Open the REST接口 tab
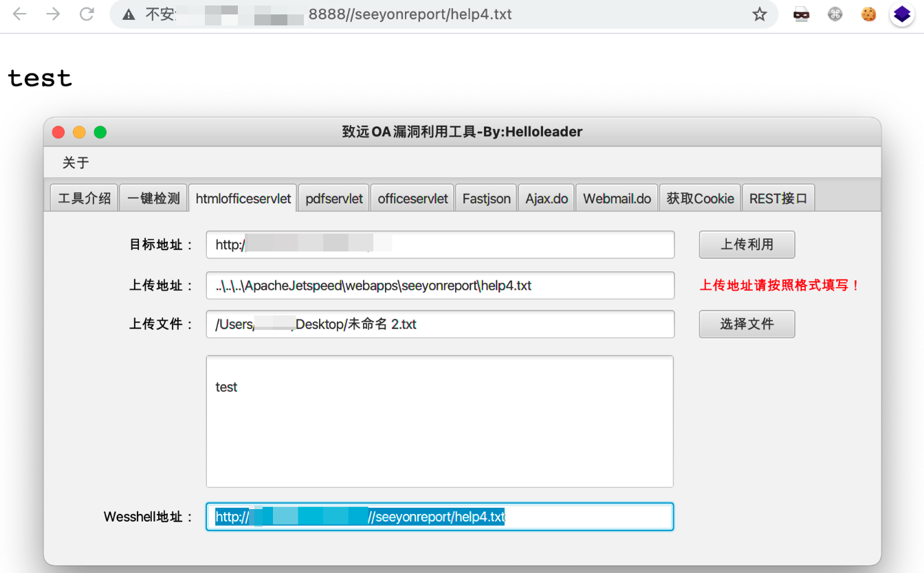 click(778, 199)
